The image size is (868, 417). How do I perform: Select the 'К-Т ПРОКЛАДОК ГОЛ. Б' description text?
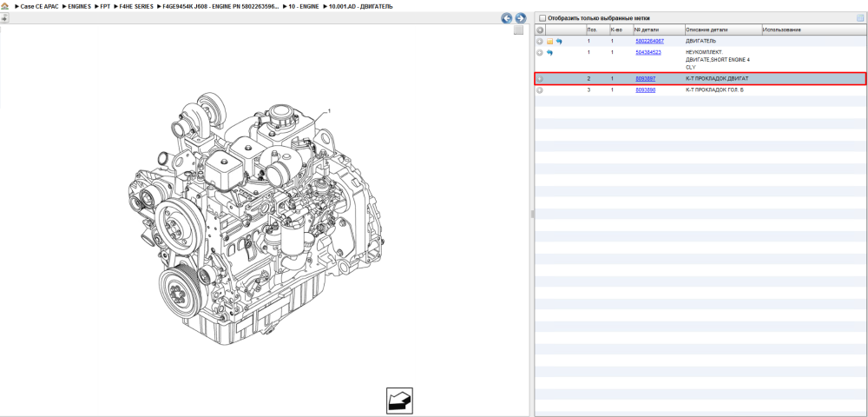pos(714,89)
